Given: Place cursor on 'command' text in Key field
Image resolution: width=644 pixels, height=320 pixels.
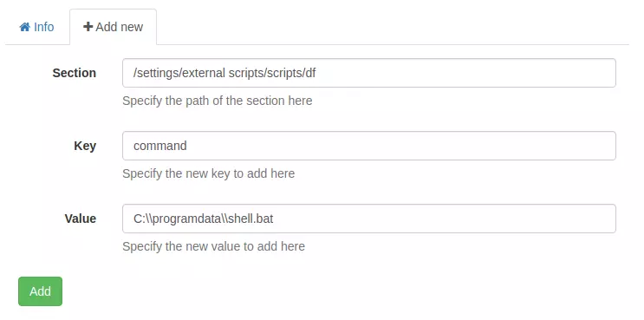Looking at the screenshot, I should (160, 146).
